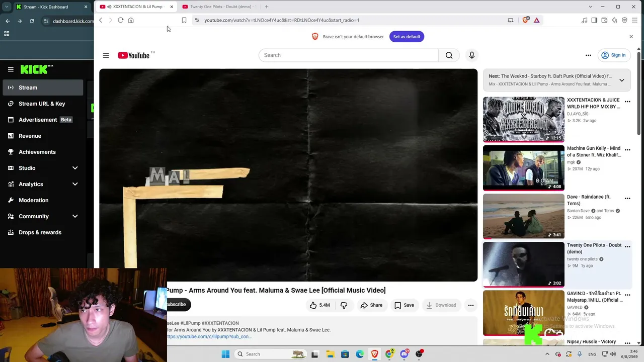View site information icon in Brave address bar
Viewport: 644px width, 362px height.
pyautogui.click(x=197, y=20)
